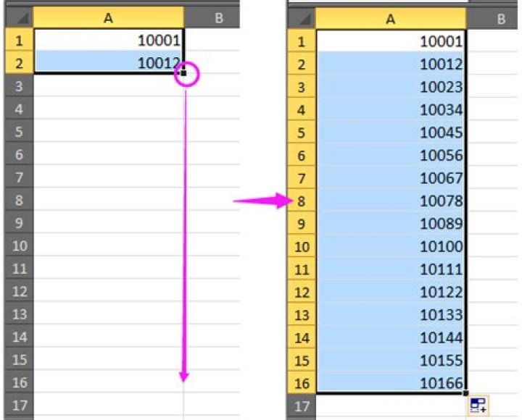Select row 15 header in the two-value sheet
The image size is (522, 420).
(19, 359)
